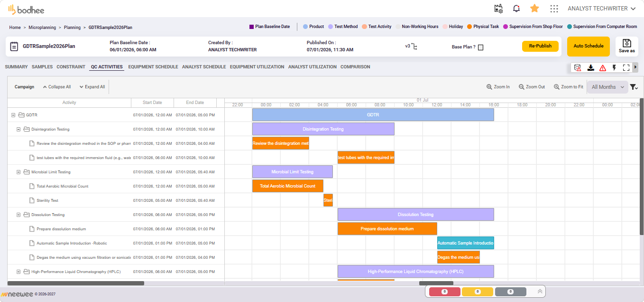This screenshot has height=302, width=644.
Task: Click the clipboard plan icon beside GDTRSample2026Plan
Action: click(14, 46)
